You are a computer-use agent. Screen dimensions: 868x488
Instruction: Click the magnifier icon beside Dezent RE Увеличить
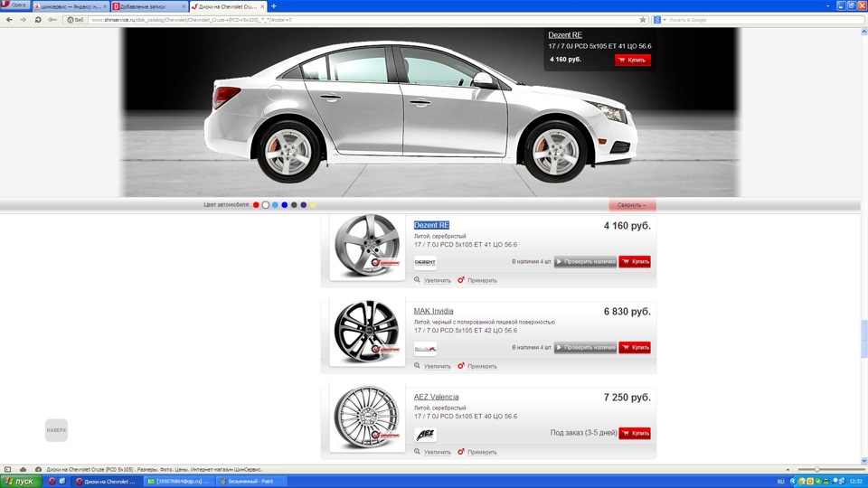coord(417,280)
